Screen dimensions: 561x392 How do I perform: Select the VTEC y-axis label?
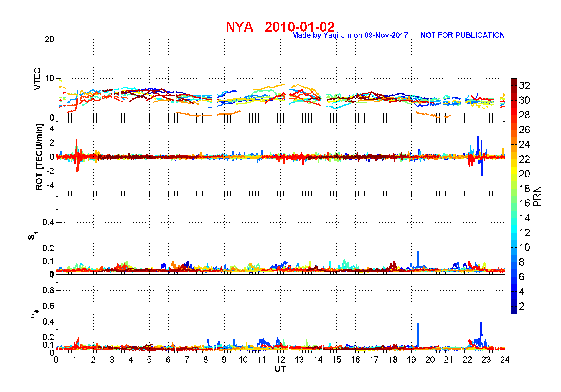click(37, 79)
